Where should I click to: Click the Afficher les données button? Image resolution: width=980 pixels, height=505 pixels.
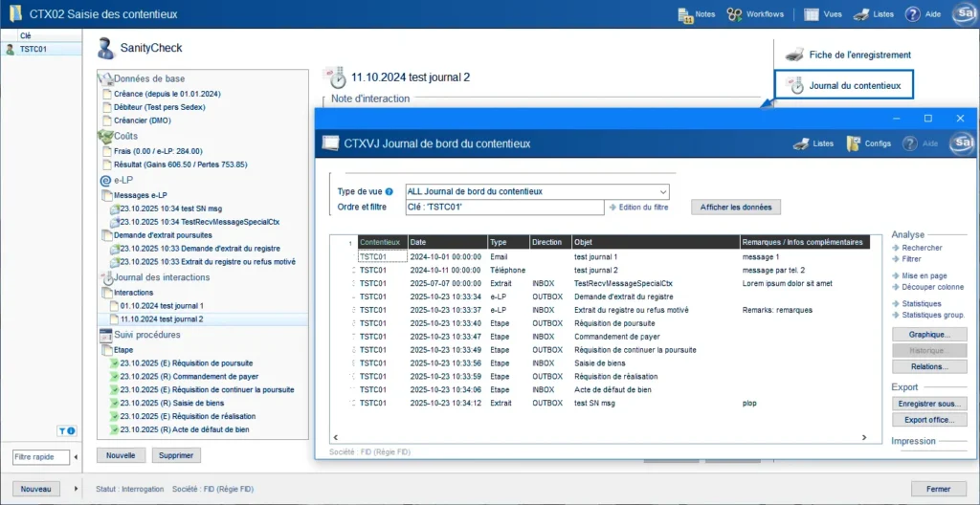[736, 207]
